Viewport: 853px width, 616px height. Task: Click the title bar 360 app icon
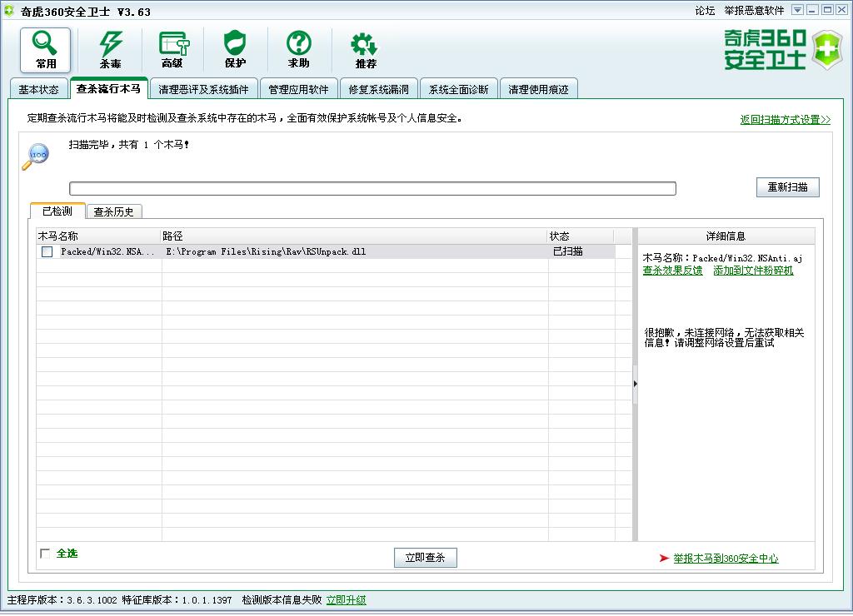click(x=8, y=10)
